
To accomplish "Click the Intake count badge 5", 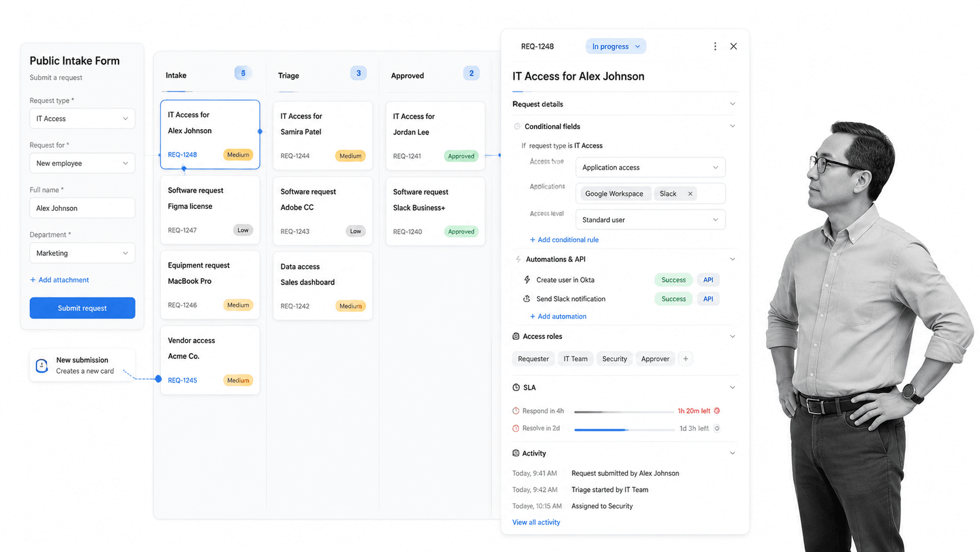I will (243, 73).
